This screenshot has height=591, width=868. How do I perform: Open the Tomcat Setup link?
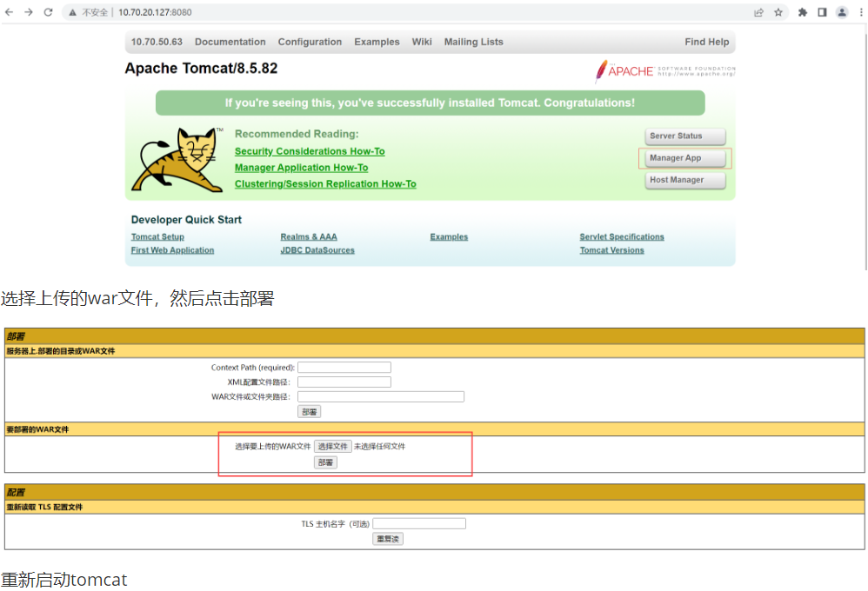[157, 237]
